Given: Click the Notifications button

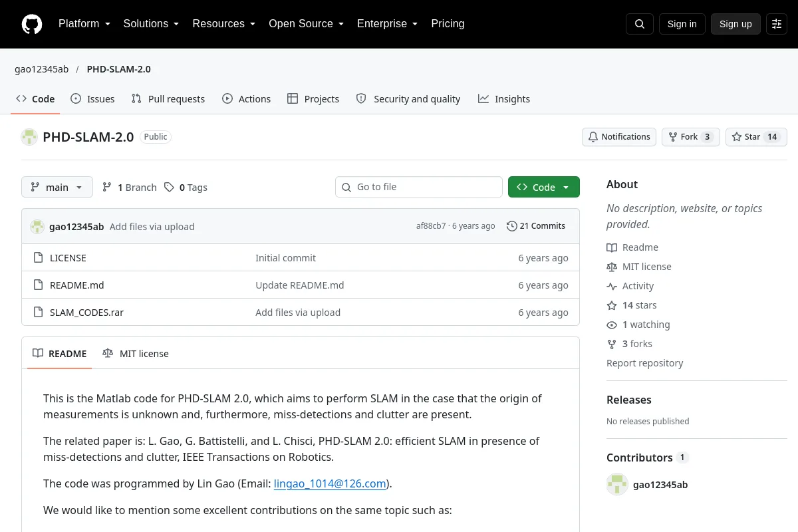Looking at the screenshot, I should click(x=619, y=137).
